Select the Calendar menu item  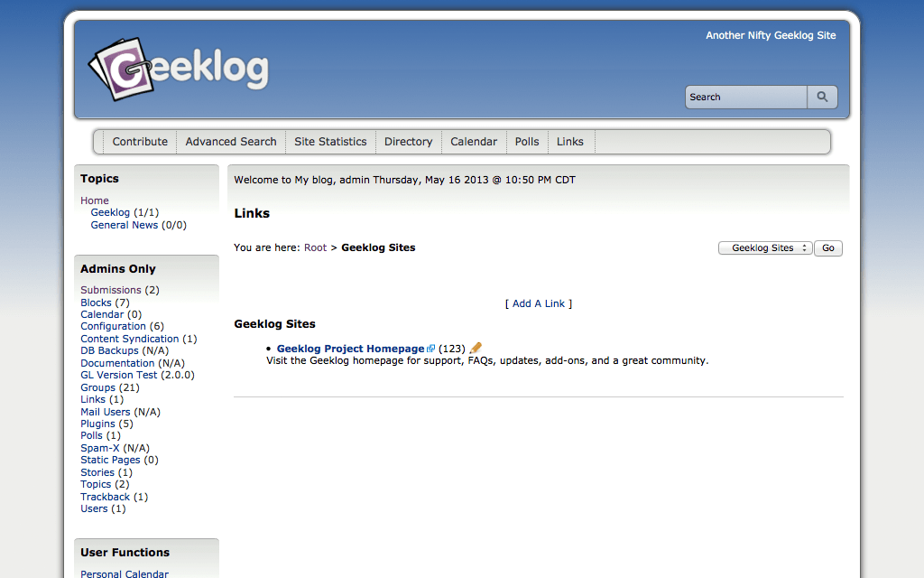click(474, 142)
